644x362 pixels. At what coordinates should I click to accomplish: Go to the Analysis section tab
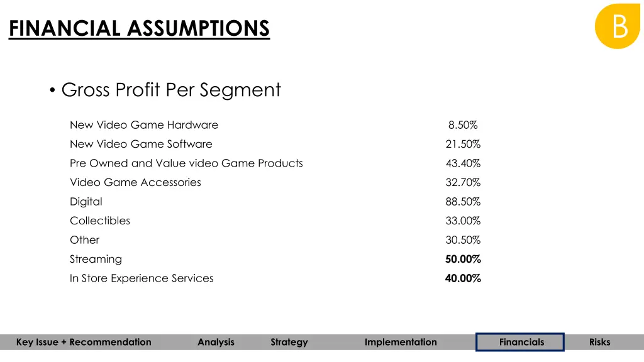(216, 342)
